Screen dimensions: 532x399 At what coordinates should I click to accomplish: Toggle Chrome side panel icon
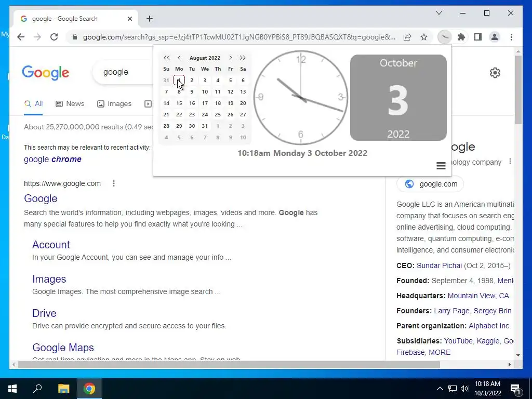(478, 37)
